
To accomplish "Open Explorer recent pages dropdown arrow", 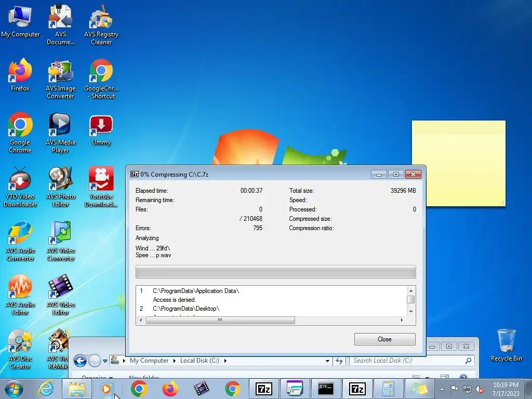I will (105, 361).
